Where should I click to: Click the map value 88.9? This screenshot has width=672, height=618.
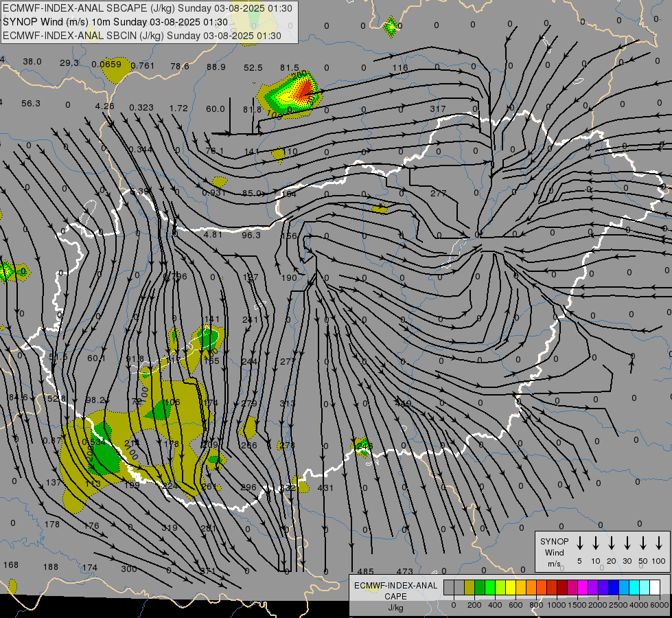(x=216, y=67)
